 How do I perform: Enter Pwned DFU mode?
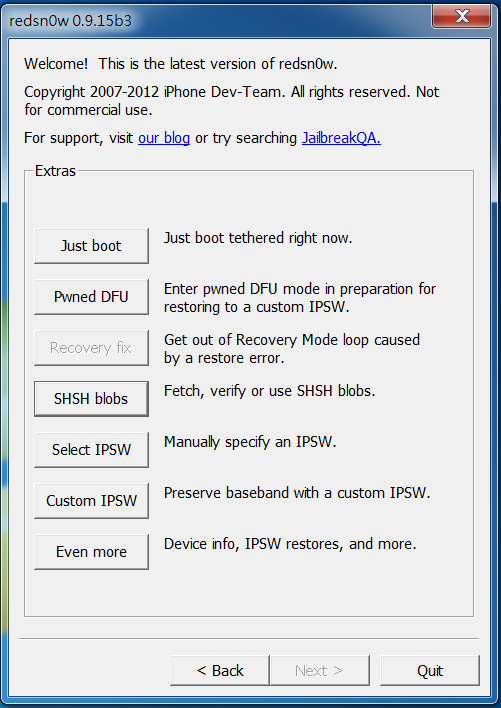[91, 297]
